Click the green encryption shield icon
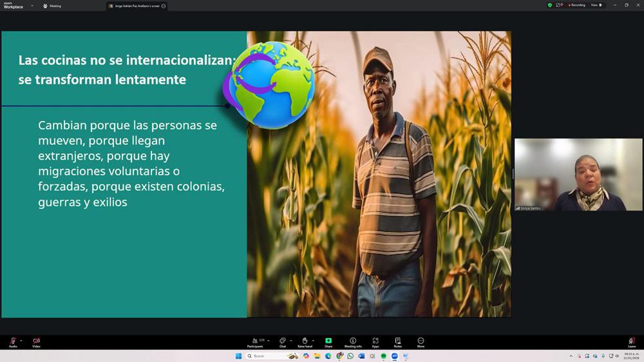Image resolution: width=644 pixels, height=362 pixels. pos(549,5)
